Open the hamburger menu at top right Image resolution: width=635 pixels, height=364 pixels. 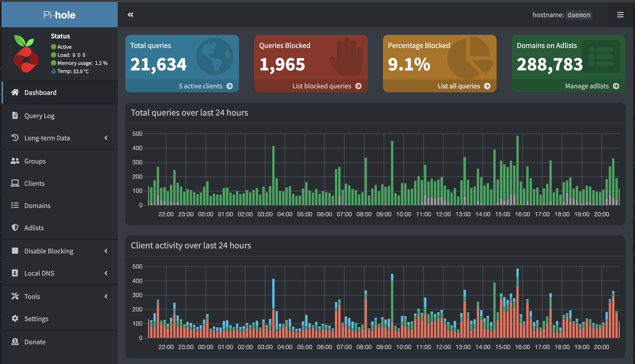[x=620, y=15]
